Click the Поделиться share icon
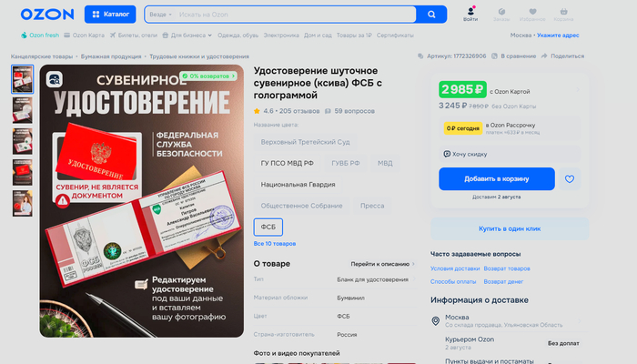The image size is (637, 364). [544, 56]
